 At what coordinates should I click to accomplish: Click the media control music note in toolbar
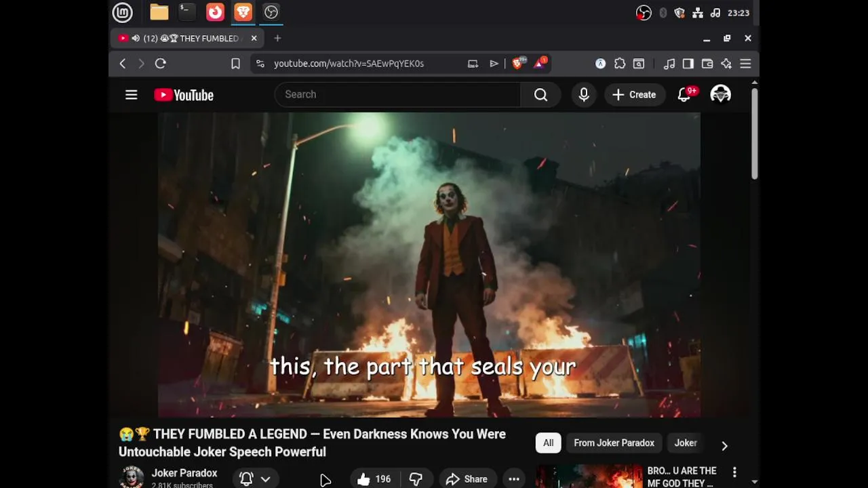pyautogui.click(x=669, y=64)
